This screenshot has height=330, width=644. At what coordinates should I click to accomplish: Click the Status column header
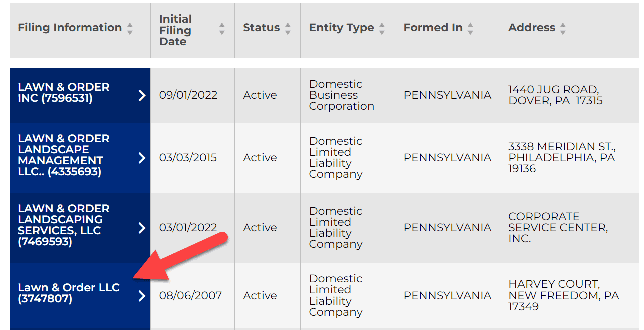(x=261, y=28)
